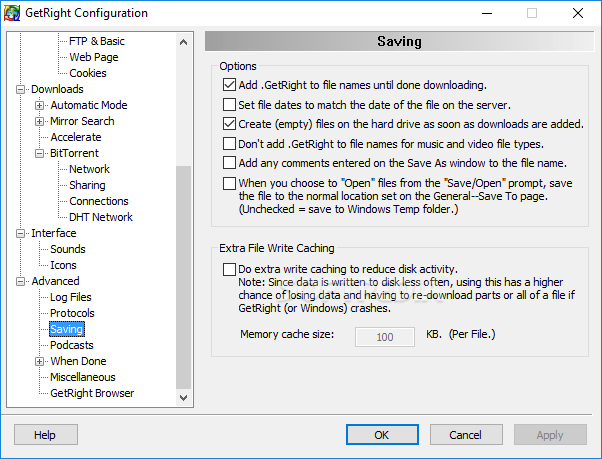Open the Miscellaneous settings page

pyautogui.click(x=83, y=377)
